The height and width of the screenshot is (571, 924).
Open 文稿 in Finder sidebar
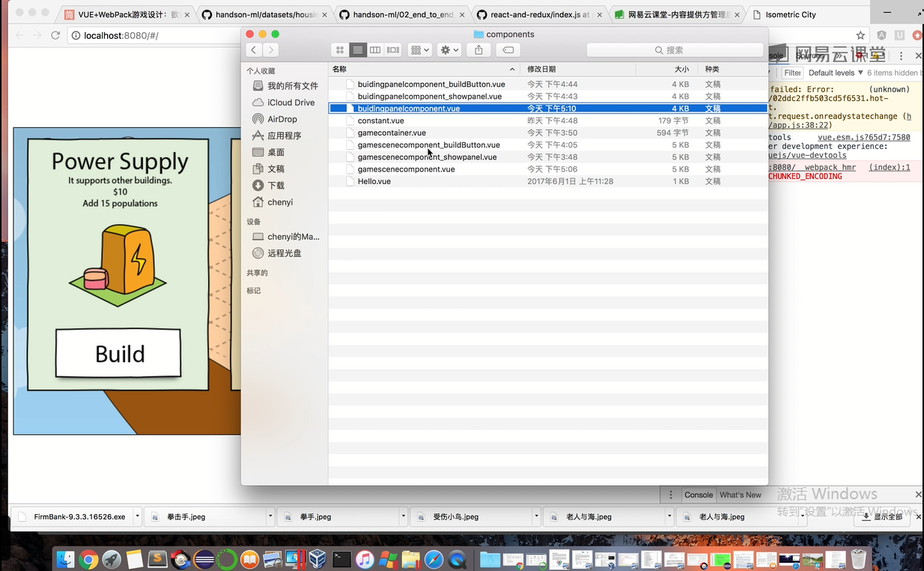(269, 168)
